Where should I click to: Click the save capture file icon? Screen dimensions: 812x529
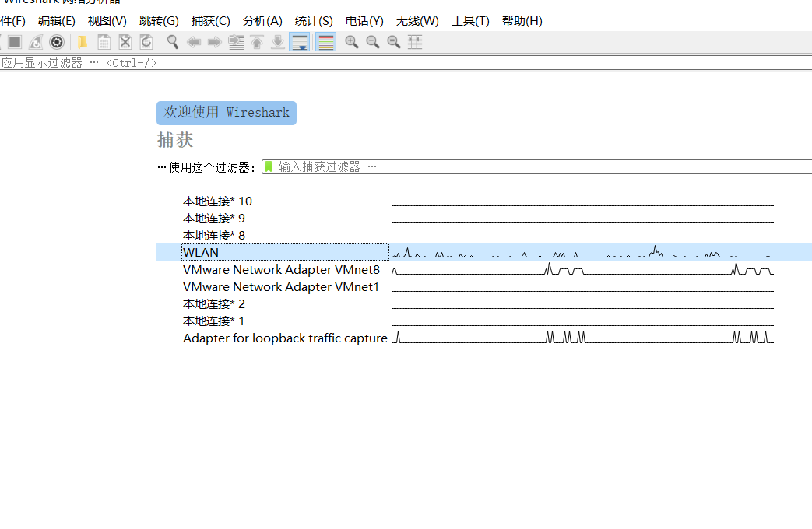tap(104, 42)
